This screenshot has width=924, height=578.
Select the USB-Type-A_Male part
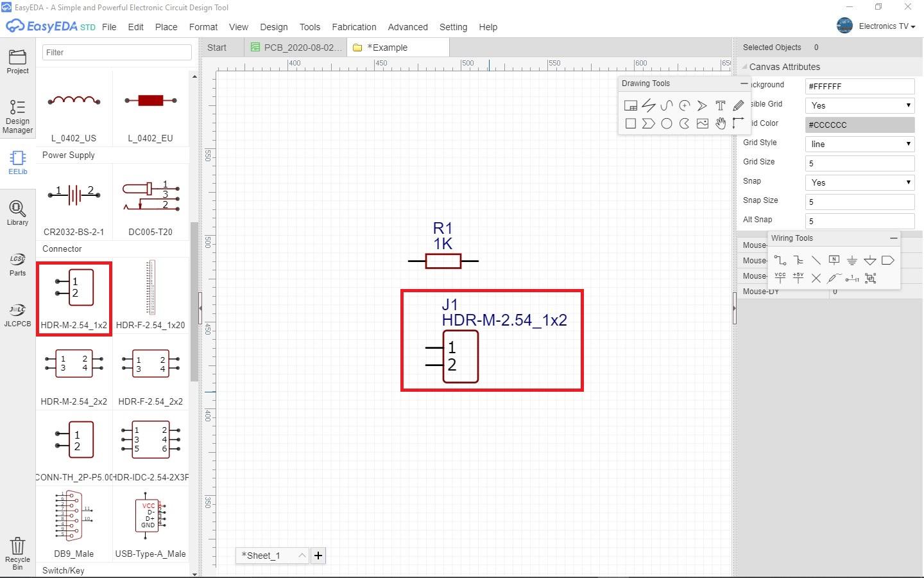(x=150, y=523)
